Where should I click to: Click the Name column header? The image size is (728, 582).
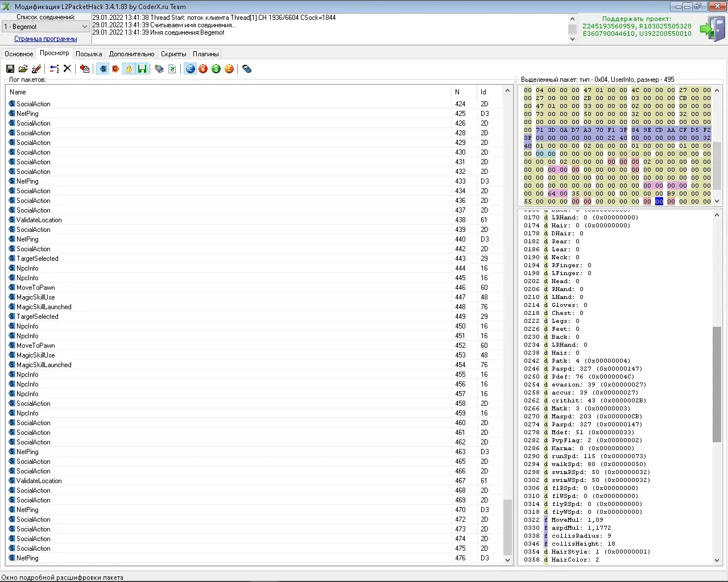pyautogui.click(x=229, y=92)
